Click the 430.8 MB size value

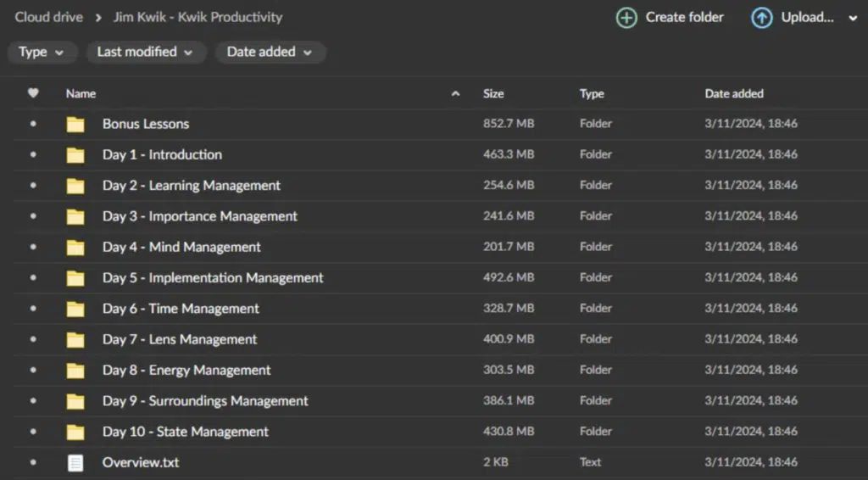509,431
